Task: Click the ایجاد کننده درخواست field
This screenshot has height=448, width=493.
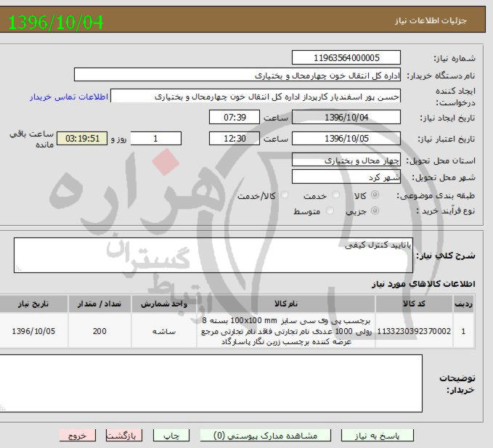Action: tap(256, 96)
